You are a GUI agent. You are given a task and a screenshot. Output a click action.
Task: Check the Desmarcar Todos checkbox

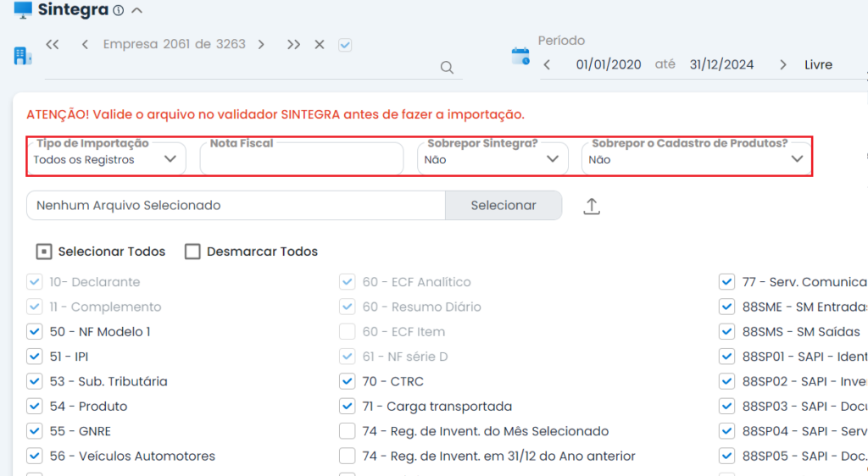(192, 252)
